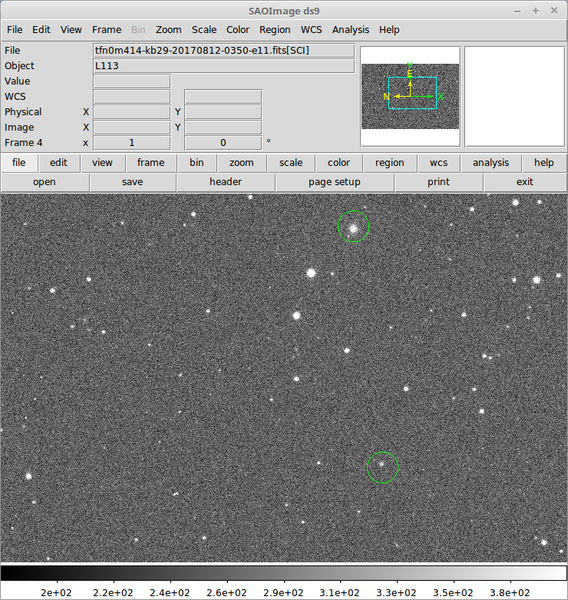Image resolution: width=568 pixels, height=600 pixels.
Task: Open the WCS menu
Action: [311, 29]
